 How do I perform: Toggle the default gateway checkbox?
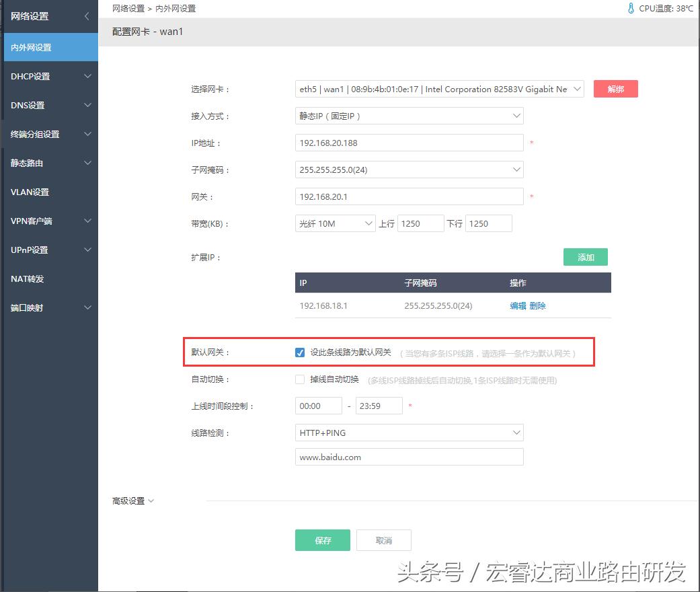(299, 352)
